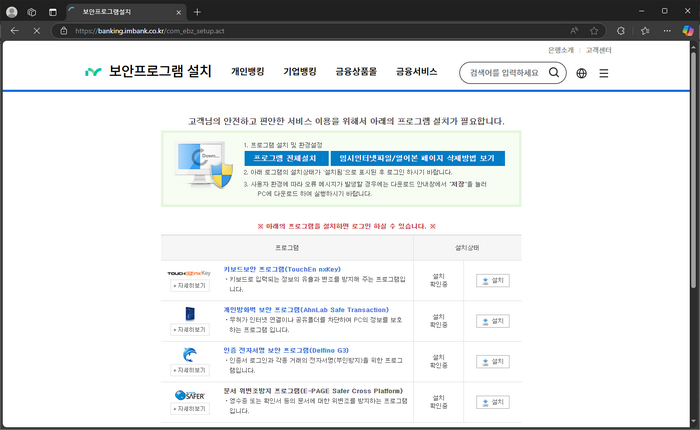Click 자세히보기 under E-PAGE SAFER logo
The image size is (700, 430).
[x=190, y=409]
